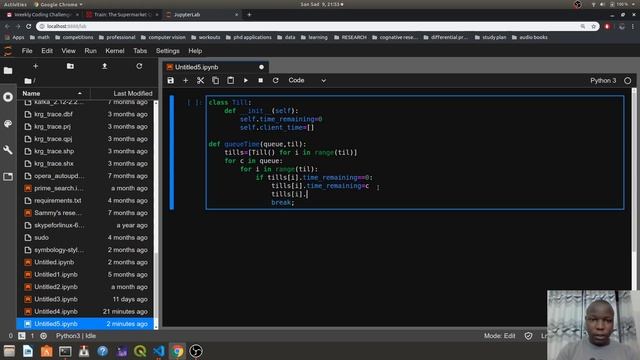Copy the selected cell
Image resolution: width=640 pixels, height=360 pixels.
tap(216, 80)
